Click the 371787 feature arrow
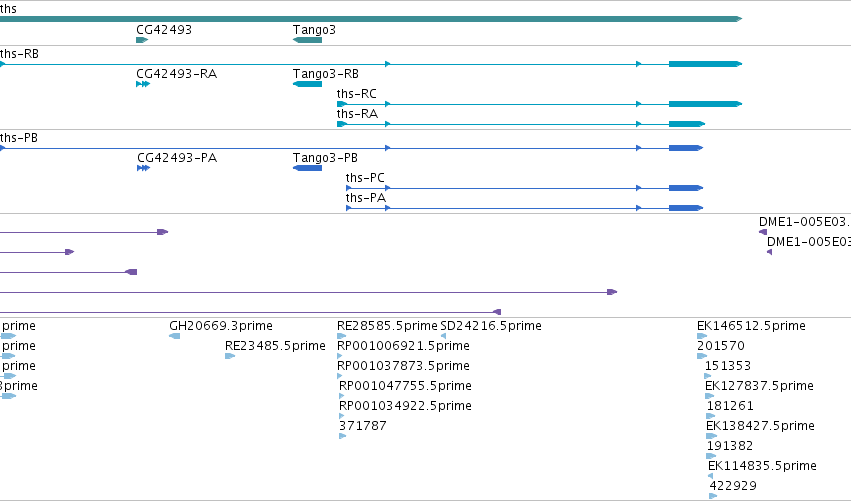851x501 pixels. pos(342,436)
